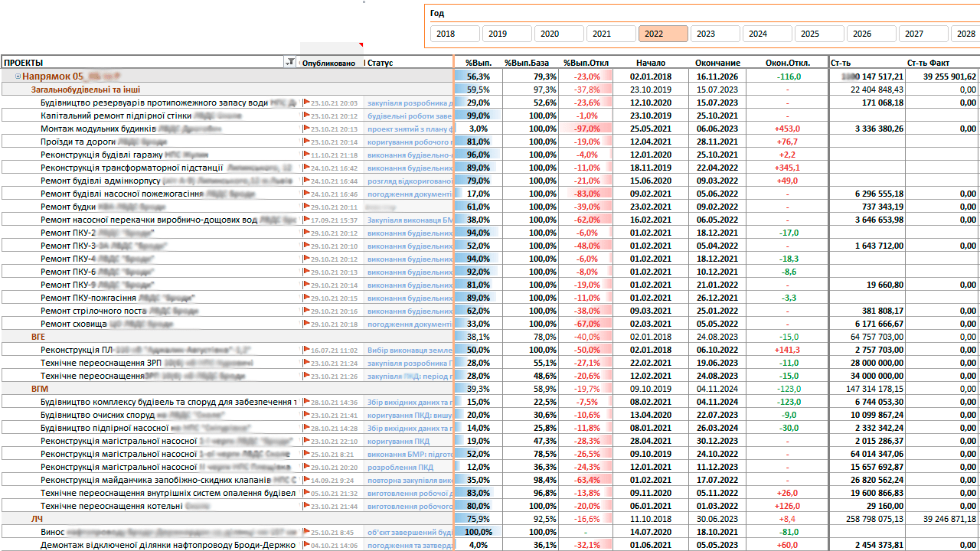Select year 2025 in Год slicer
This screenshot has width=980, height=551.
[x=819, y=34]
